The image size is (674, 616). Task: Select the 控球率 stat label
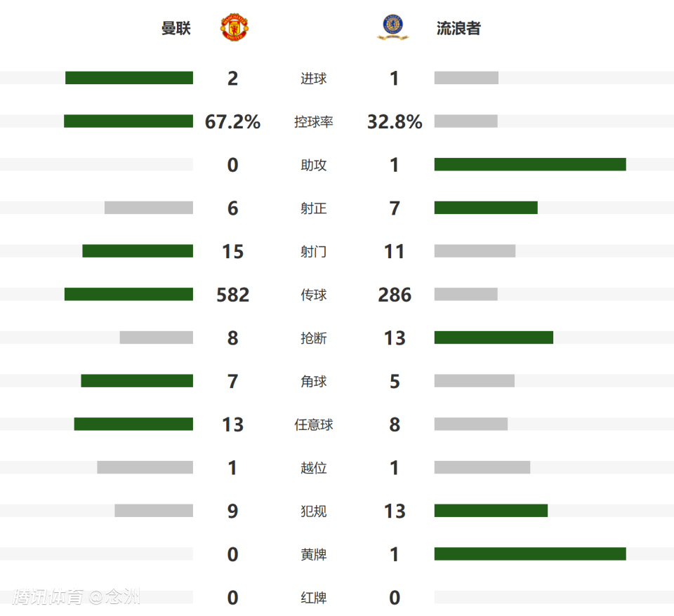(x=314, y=122)
